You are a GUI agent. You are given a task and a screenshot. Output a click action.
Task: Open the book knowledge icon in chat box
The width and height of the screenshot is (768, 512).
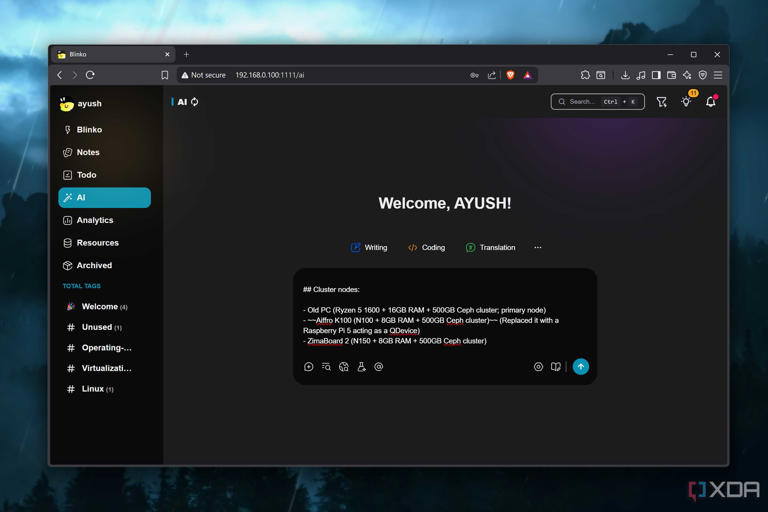[x=555, y=366]
